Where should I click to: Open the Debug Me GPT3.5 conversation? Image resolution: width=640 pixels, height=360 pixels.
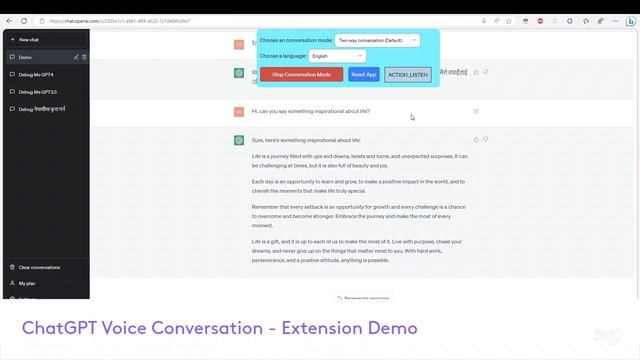point(46,92)
